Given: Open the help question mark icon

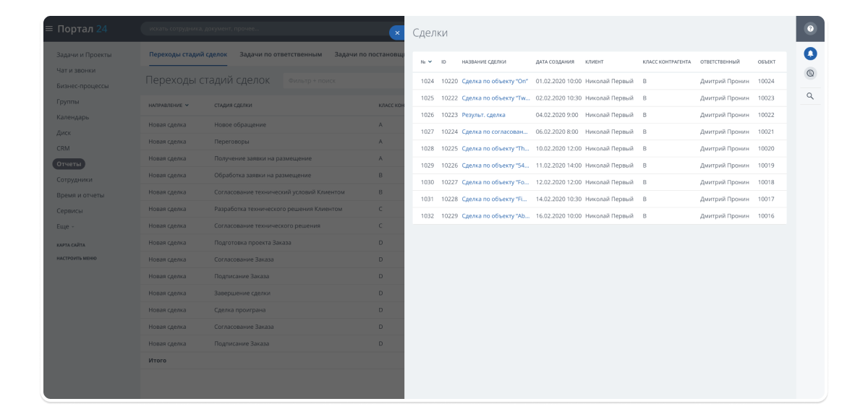Looking at the screenshot, I should (810, 29).
